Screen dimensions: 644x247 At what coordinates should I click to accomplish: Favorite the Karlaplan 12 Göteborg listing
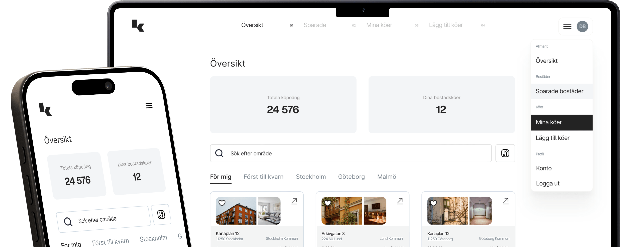click(x=433, y=203)
